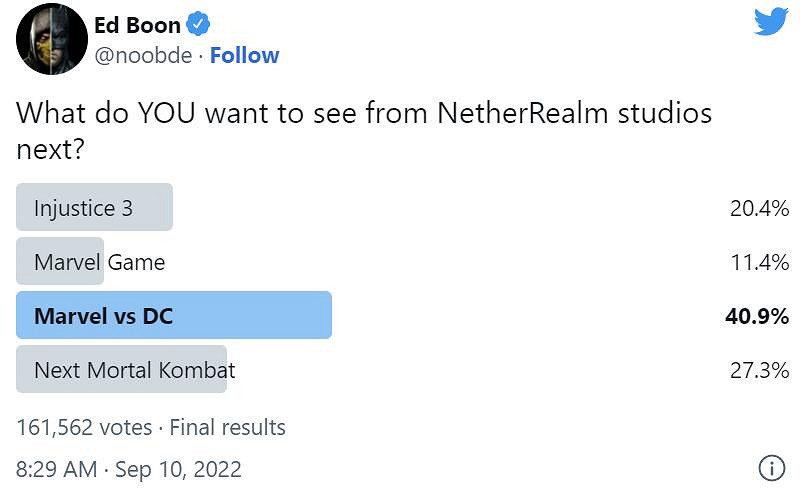
Task: Open the @noobde handle link
Action: click(141, 56)
